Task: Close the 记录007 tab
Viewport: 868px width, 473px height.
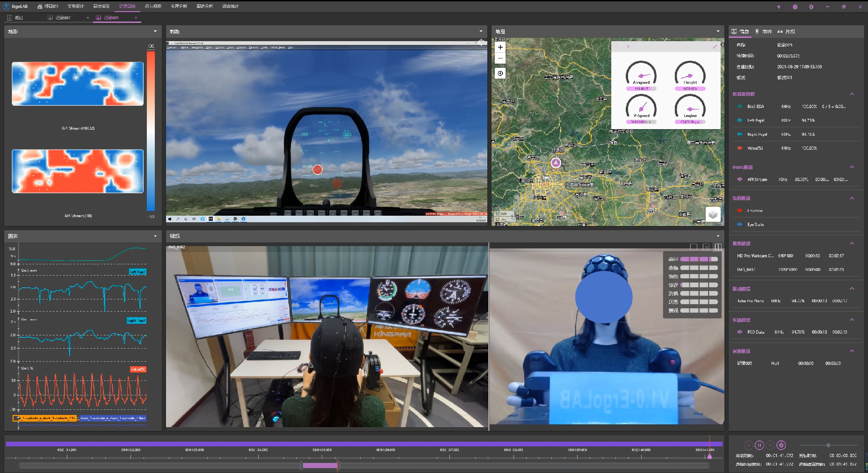Action: (88, 18)
